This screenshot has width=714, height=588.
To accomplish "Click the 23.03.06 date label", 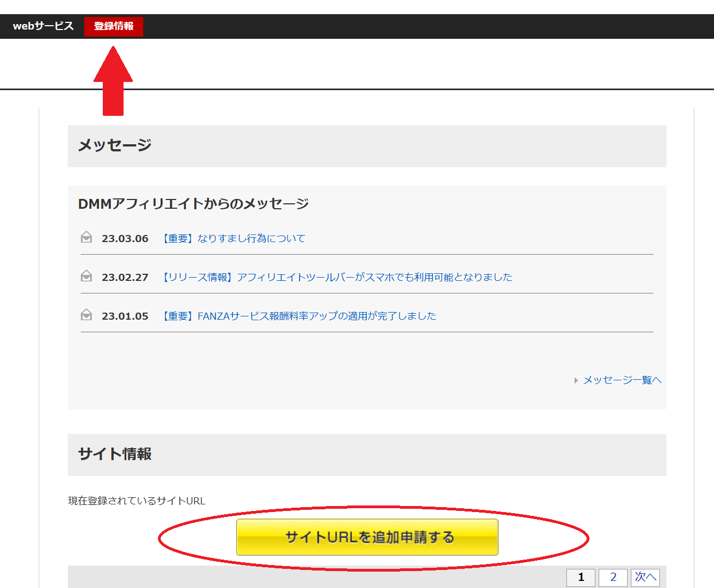I will pos(125,239).
